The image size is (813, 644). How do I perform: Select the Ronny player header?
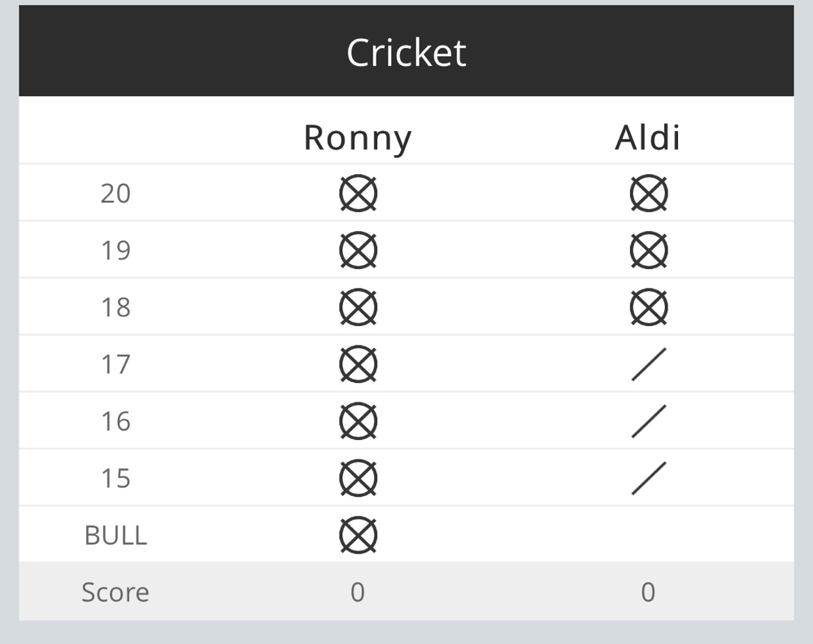[x=358, y=138]
